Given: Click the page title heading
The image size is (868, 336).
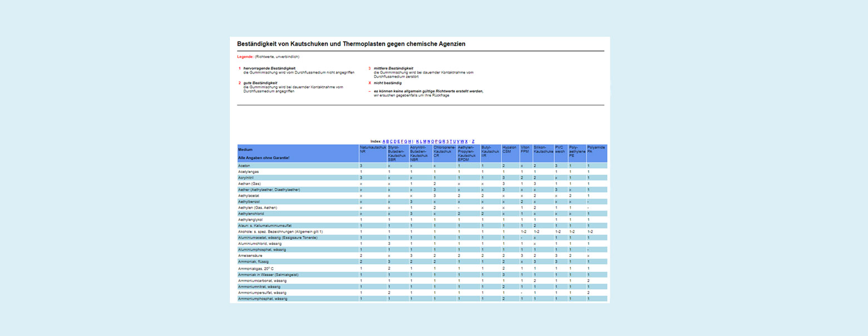Looking at the screenshot, I should (351, 43).
